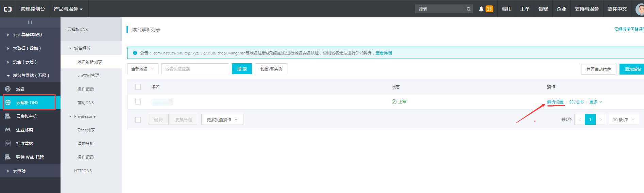
Task: Focus the top bar 搜索 input
Action: click(439, 9)
